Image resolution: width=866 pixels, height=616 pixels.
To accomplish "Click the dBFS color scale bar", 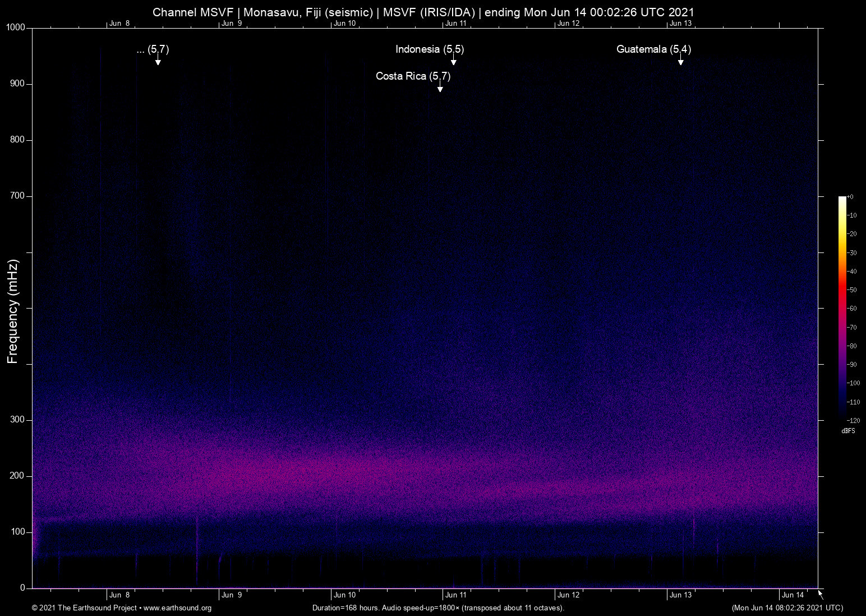I will coord(842,308).
